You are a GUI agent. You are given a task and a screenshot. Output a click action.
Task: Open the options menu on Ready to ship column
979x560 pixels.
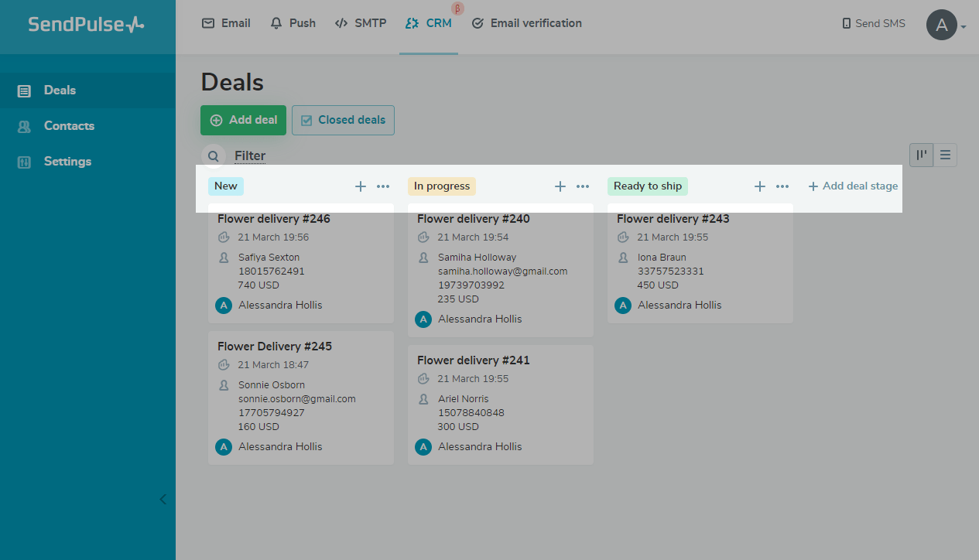pos(782,186)
